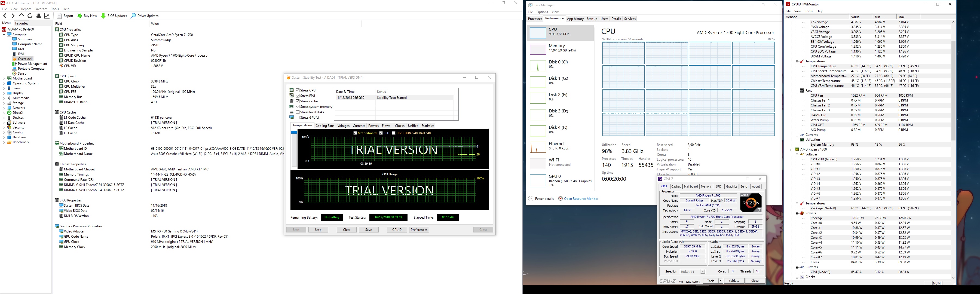Select Portable Computer in AIDA64 tree
The image size is (980, 294).
[32, 68]
